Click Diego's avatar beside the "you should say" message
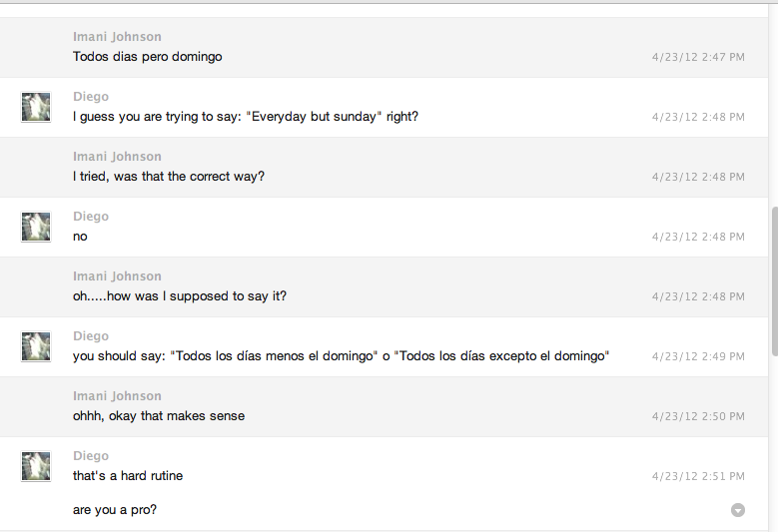 (x=36, y=346)
